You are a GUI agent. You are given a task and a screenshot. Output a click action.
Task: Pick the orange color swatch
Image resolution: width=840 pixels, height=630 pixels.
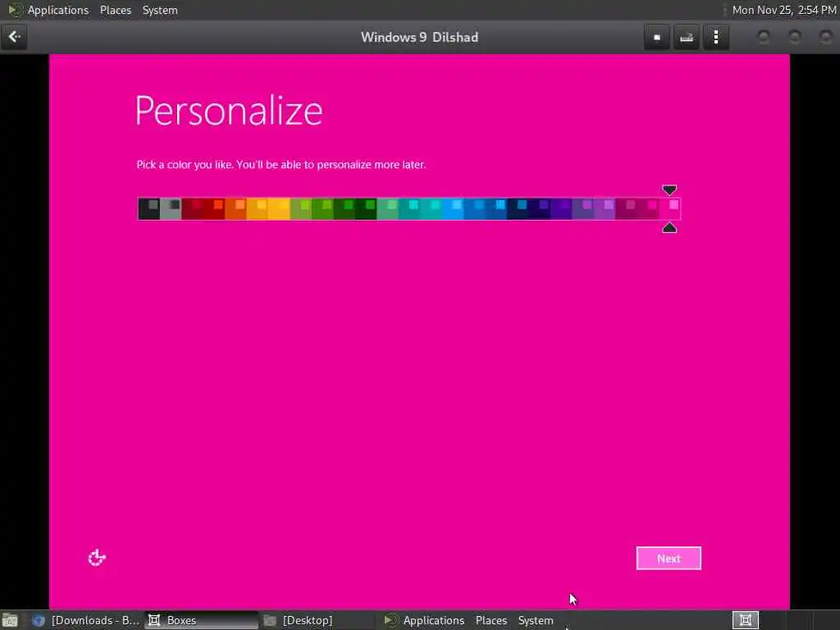tap(235, 209)
